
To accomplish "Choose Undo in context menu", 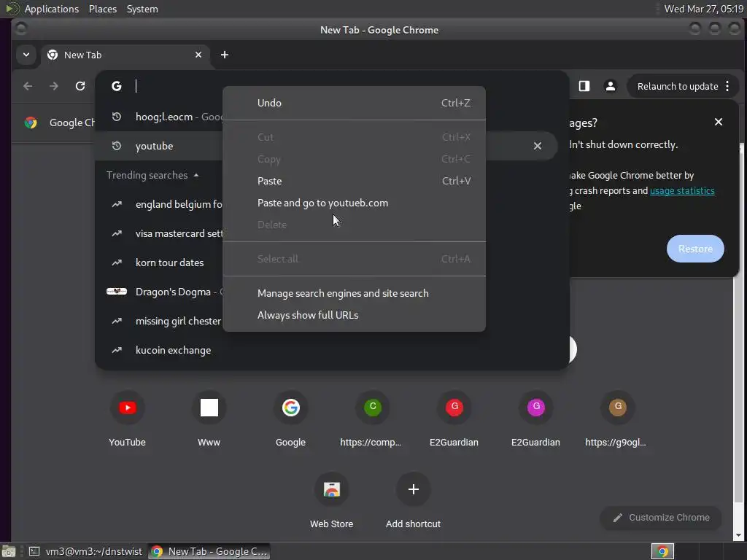I will click(354, 103).
